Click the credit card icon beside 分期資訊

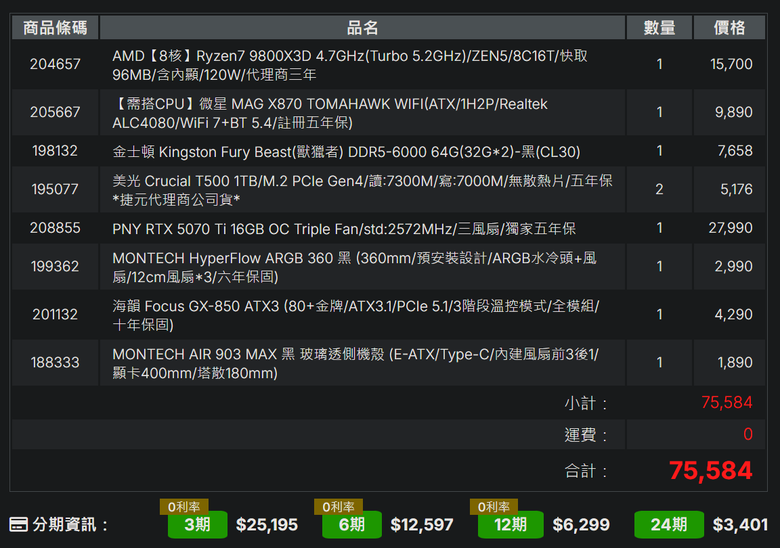click(x=18, y=525)
